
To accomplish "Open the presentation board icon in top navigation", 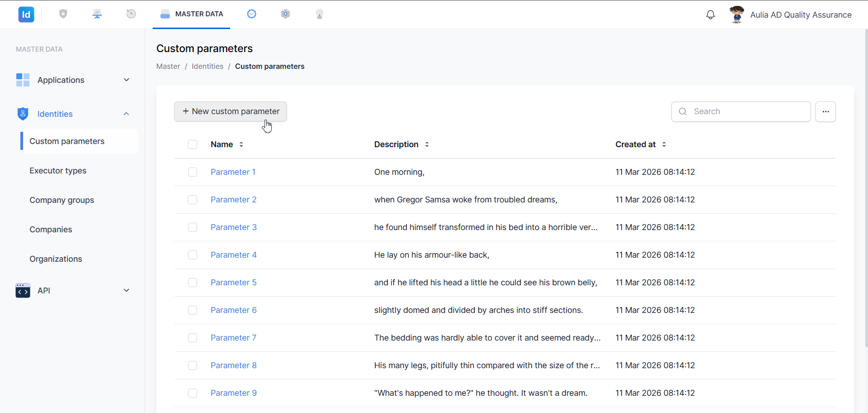I will (x=97, y=14).
